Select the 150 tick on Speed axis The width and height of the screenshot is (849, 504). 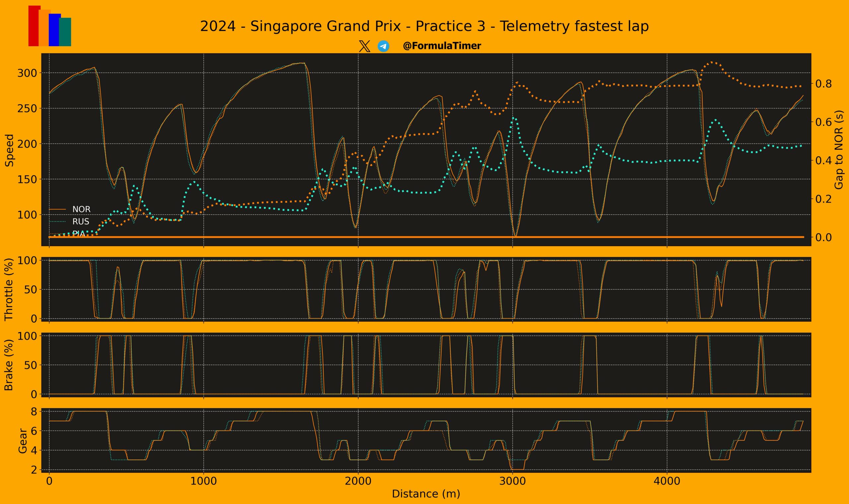tap(27, 179)
